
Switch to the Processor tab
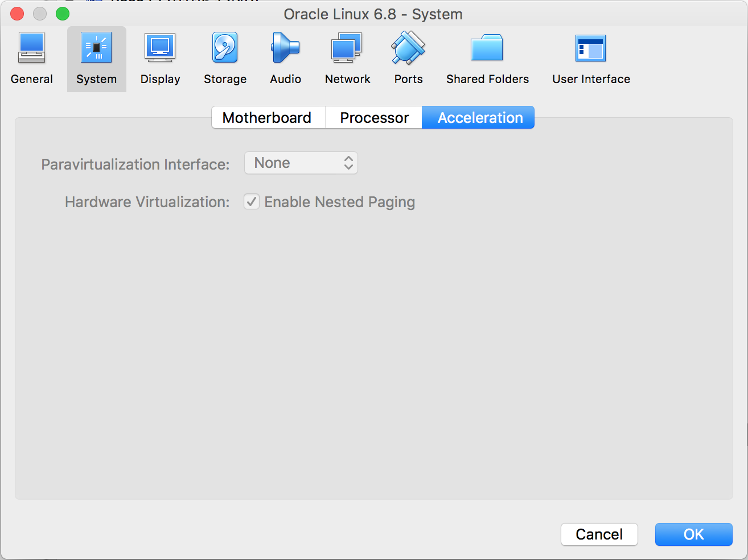[x=373, y=117]
